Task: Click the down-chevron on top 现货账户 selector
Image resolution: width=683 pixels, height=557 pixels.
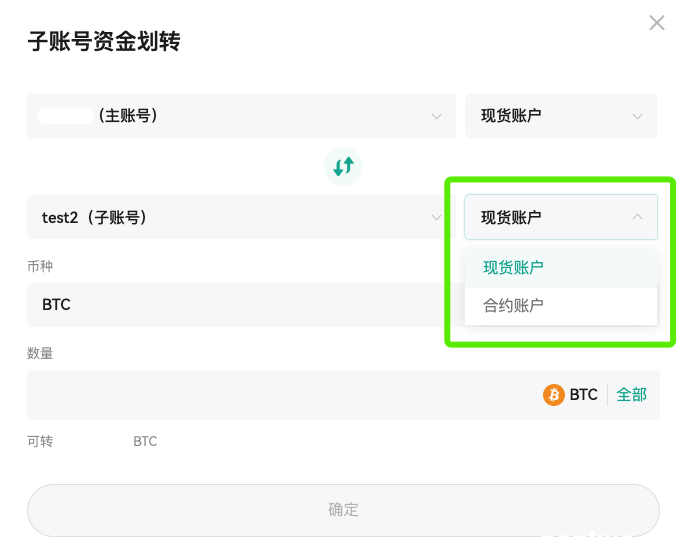Action: click(637, 116)
